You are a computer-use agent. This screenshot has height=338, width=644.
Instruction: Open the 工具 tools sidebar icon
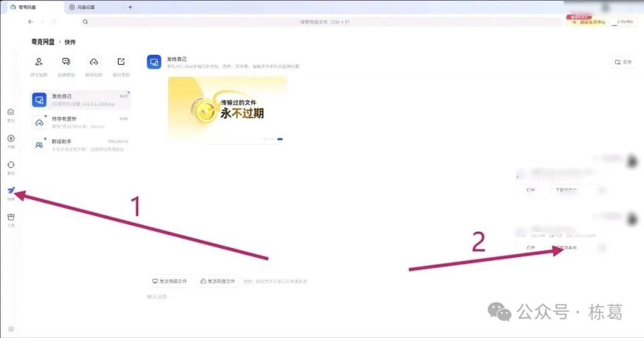point(11,218)
